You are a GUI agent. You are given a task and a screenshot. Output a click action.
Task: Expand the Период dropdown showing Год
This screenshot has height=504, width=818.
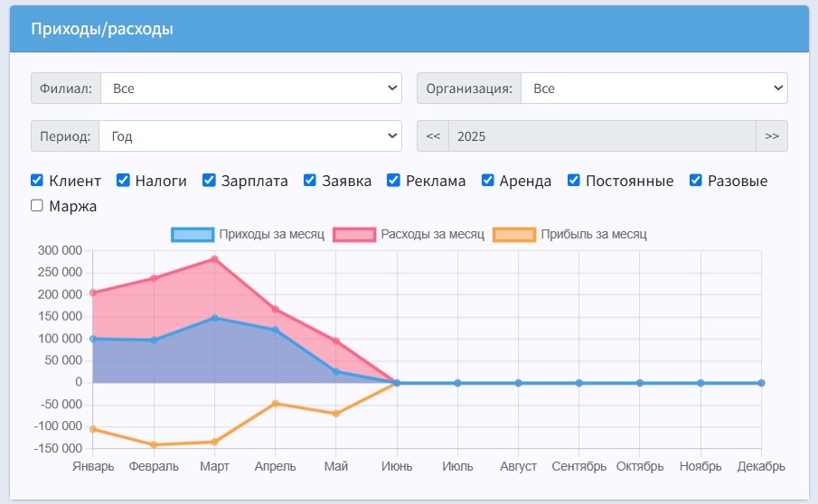[249, 136]
